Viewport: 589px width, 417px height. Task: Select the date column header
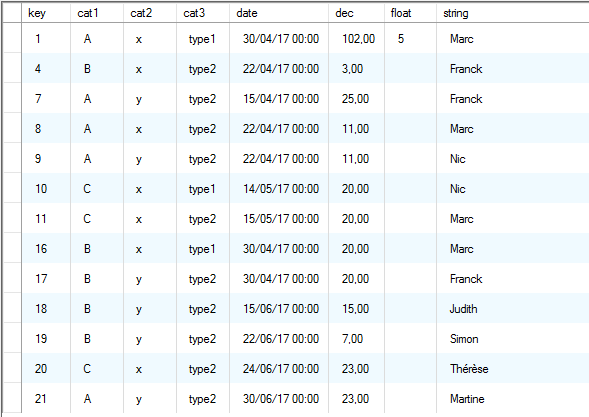click(279, 13)
